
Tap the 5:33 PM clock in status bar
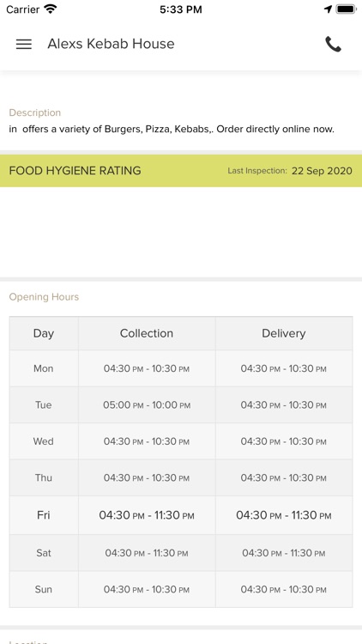(181, 9)
